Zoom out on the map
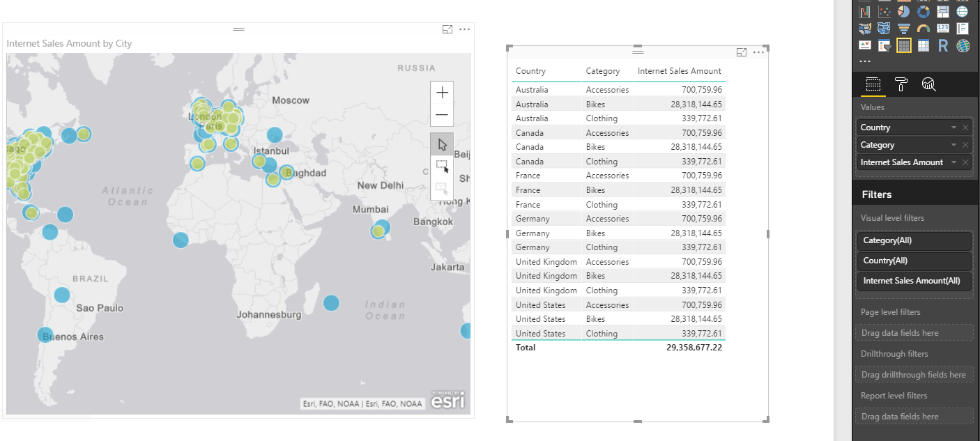 click(442, 115)
